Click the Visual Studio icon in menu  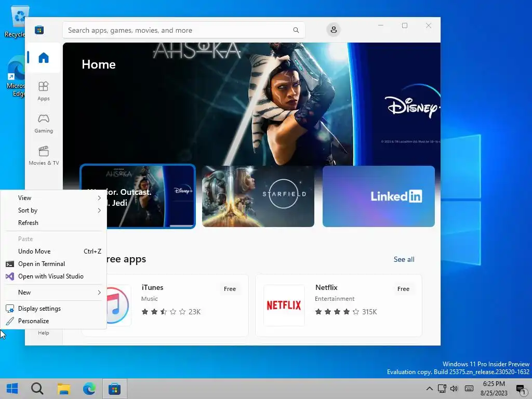pos(10,276)
